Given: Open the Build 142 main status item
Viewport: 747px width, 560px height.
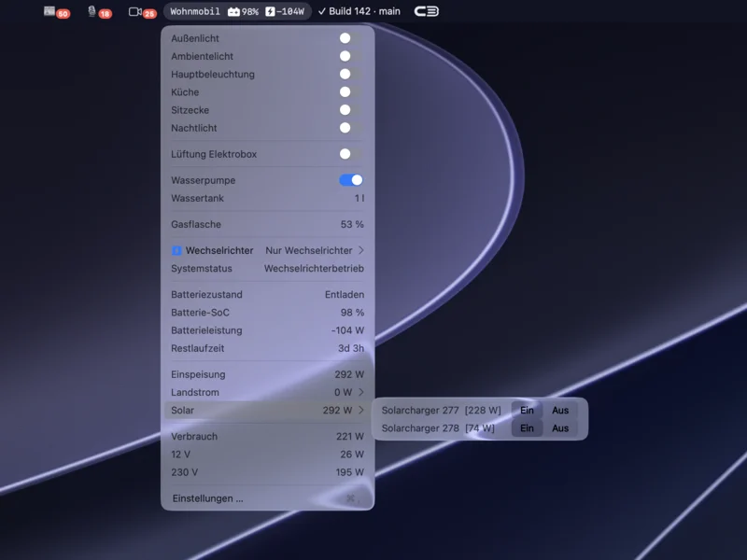Looking at the screenshot, I should click(x=359, y=11).
